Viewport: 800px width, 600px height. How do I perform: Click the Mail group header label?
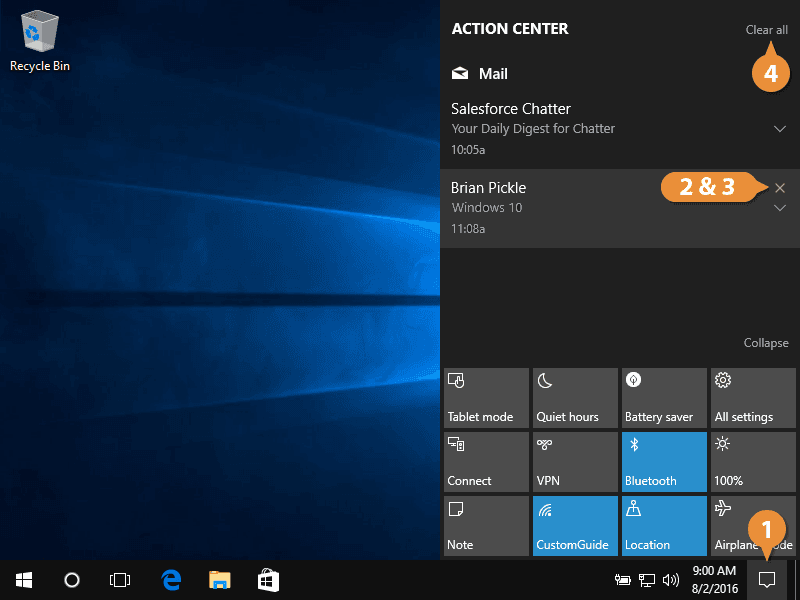(x=493, y=73)
